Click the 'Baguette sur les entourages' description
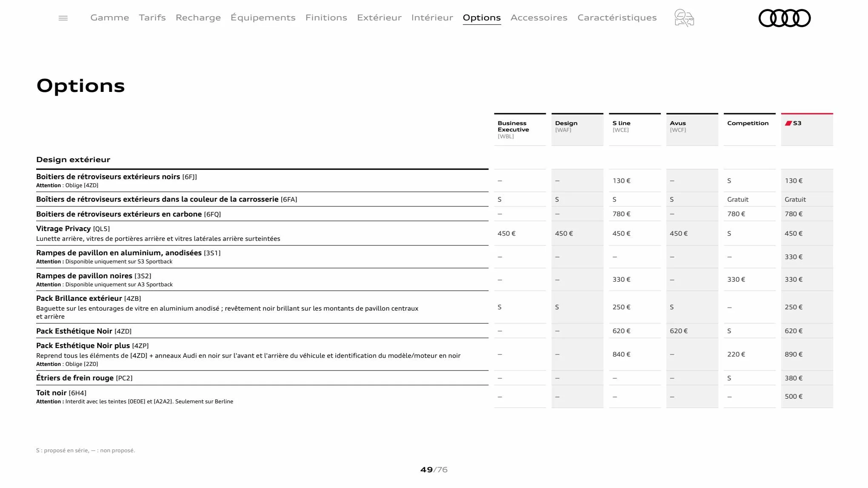 click(227, 312)
